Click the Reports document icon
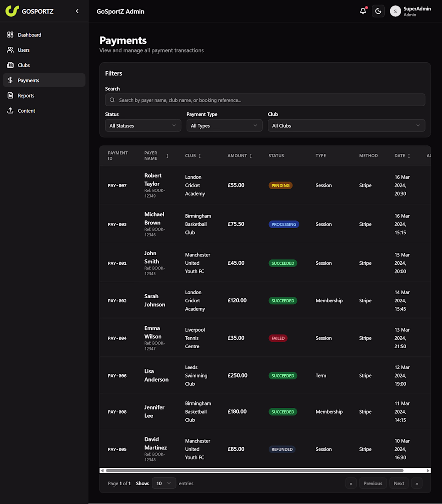This screenshot has width=442, height=504. (x=10, y=95)
